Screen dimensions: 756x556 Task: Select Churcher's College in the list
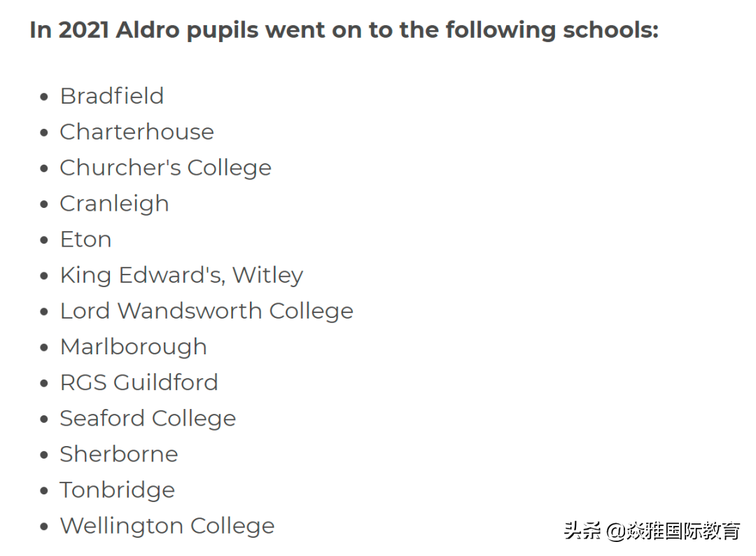coord(165,167)
